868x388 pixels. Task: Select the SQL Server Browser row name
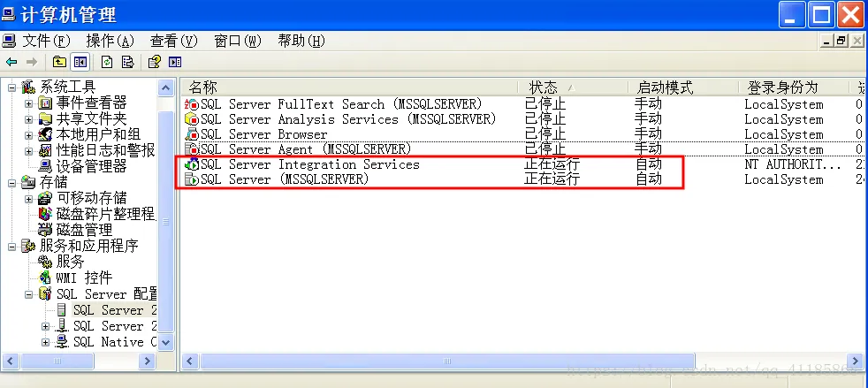click(x=263, y=134)
